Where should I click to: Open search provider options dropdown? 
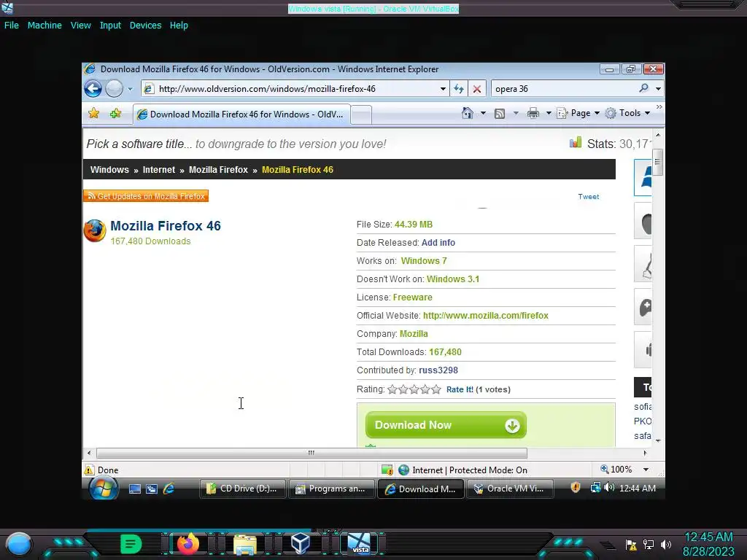pos(659,88)
